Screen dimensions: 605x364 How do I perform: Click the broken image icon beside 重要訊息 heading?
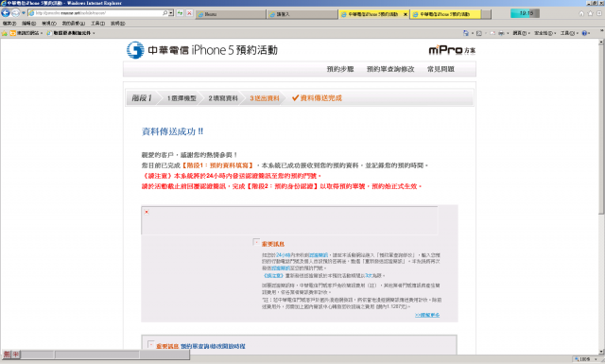point(256,242)
